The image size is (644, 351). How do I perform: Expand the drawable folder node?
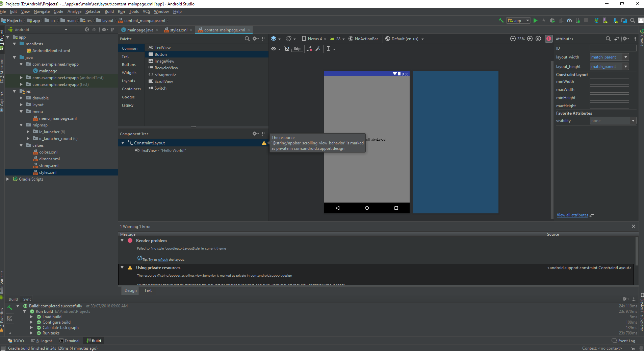click(21, 98)
